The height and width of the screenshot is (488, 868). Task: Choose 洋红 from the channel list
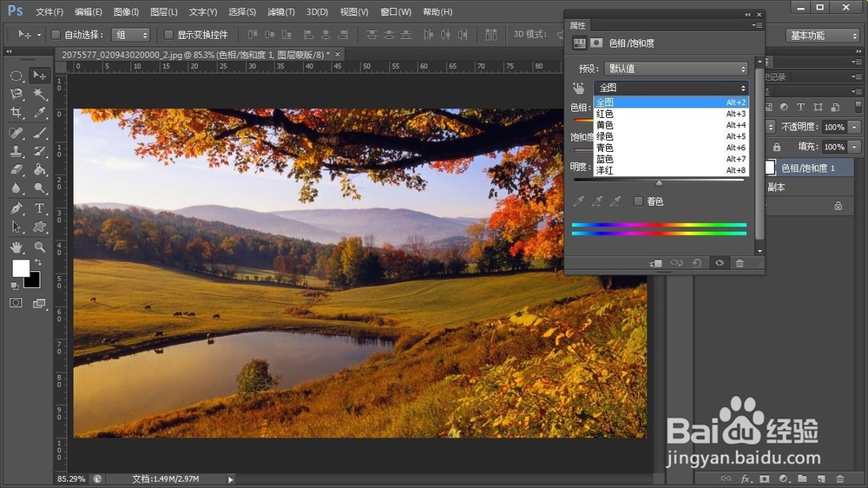pos(671,170)
